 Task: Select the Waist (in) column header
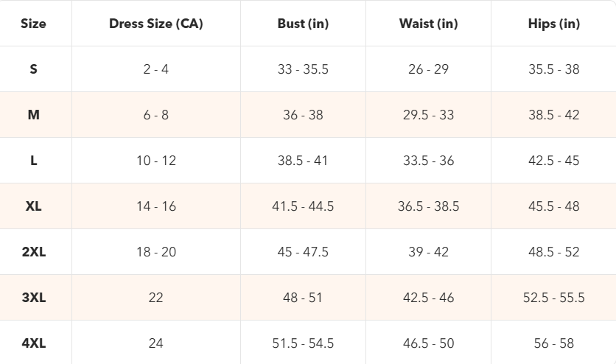(x=428, y=24)
